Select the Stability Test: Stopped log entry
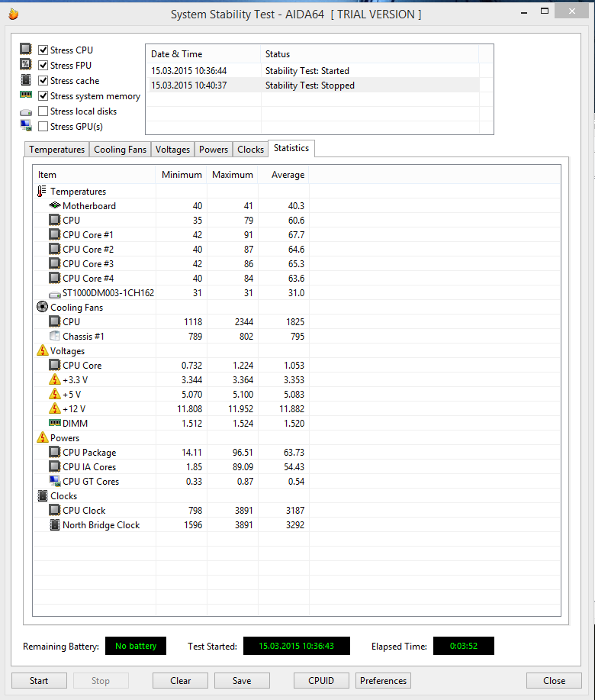The image size is (595, 700). (x=313, y=85)
